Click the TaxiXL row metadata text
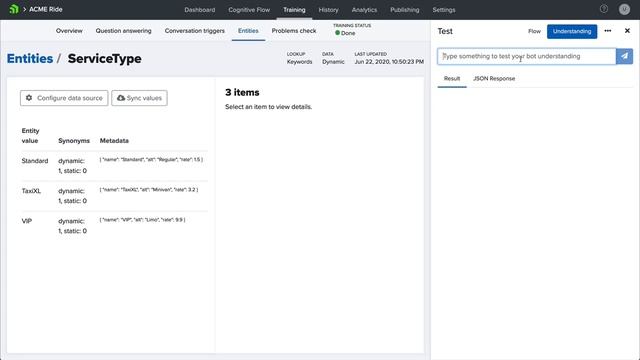This screenshot has width=640, height=360. point(149,190)
